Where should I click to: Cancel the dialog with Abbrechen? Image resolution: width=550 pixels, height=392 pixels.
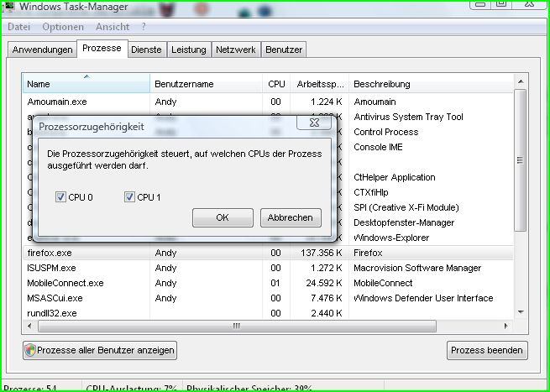pos(291,217)
